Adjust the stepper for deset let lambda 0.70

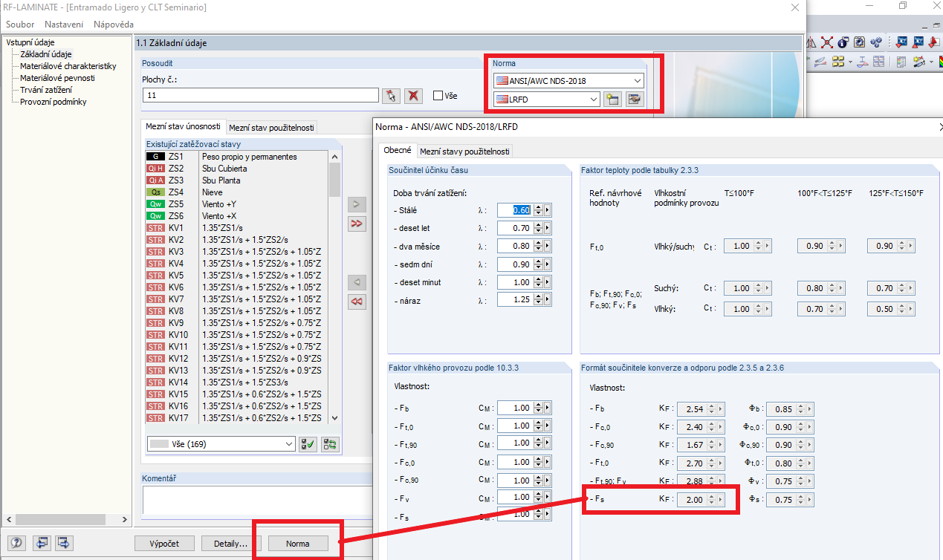[x=539, y=229]
